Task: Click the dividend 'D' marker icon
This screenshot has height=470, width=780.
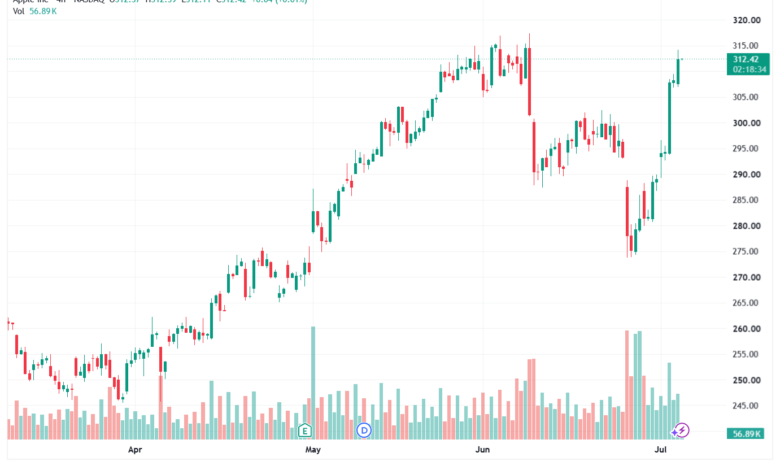Action: 364,430
